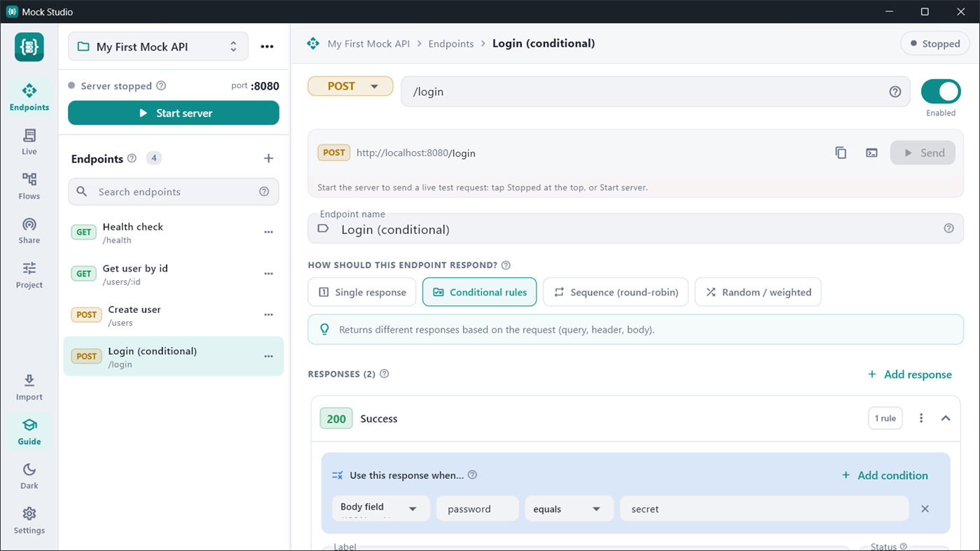980x551 pixels.
Task: Open the Share panel
Action: click(x=29, y=230)
